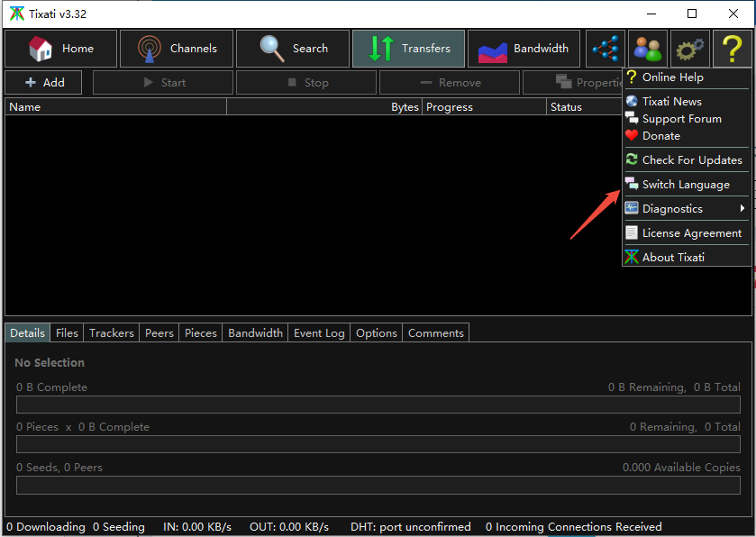Switch to the Trackers tab
Screen dimensions: 756x537
coord(112,333)
